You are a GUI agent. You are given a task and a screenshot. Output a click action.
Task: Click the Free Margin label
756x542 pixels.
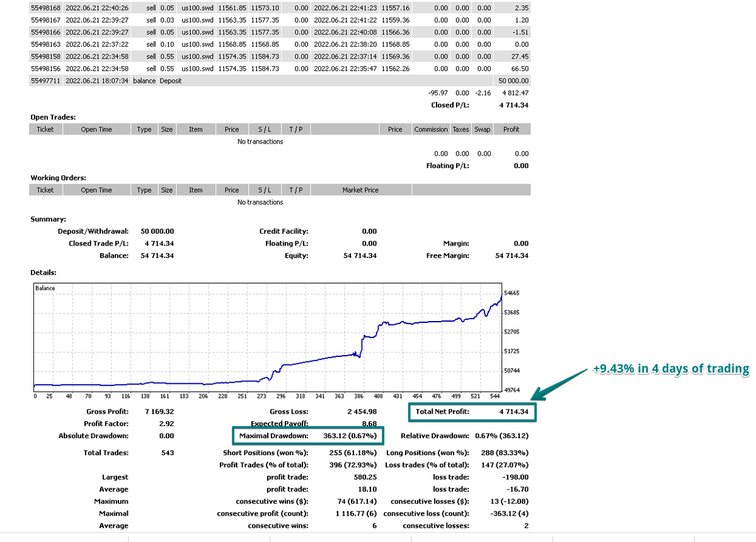tap(447, 256)
